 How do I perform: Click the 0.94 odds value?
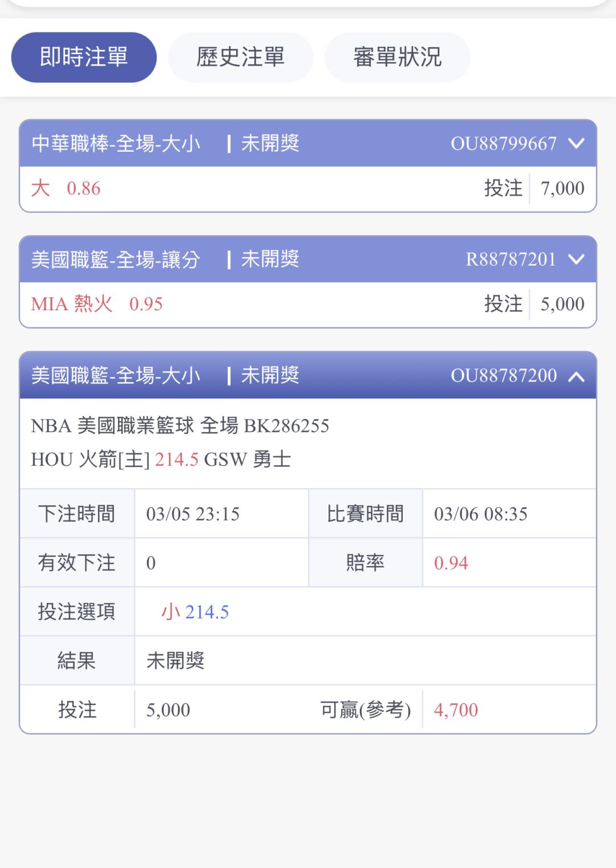[x=451, y=563]
